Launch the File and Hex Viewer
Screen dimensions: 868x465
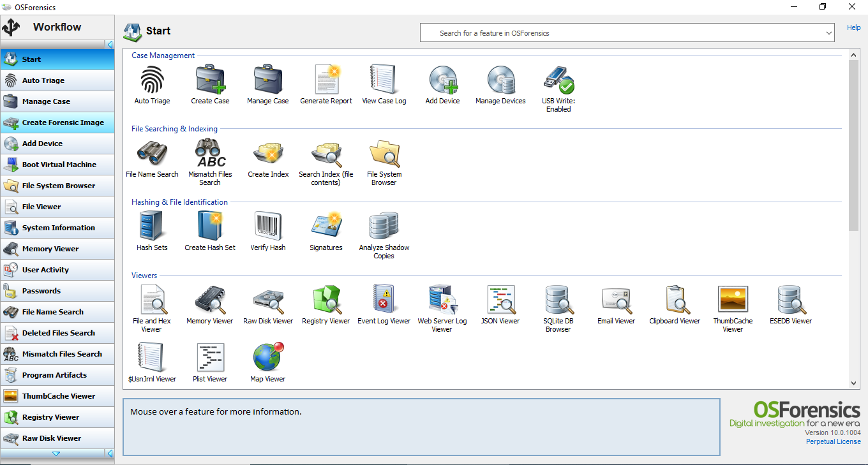tap(152, 300)
